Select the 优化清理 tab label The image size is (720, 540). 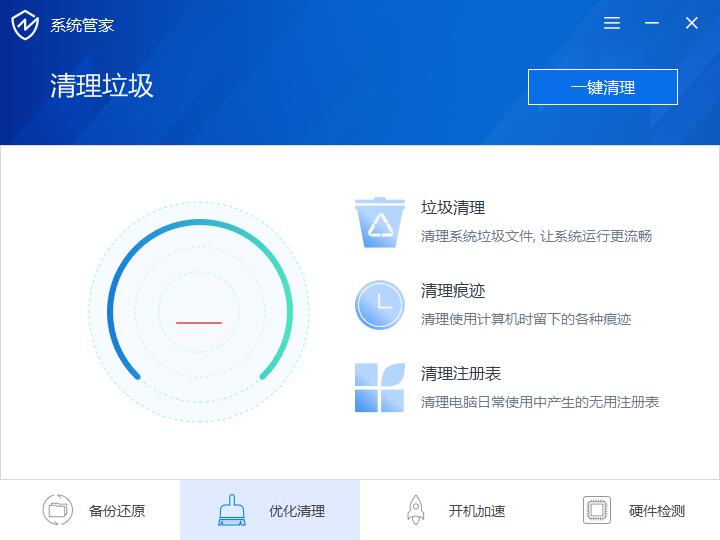[x=297, y=511]
